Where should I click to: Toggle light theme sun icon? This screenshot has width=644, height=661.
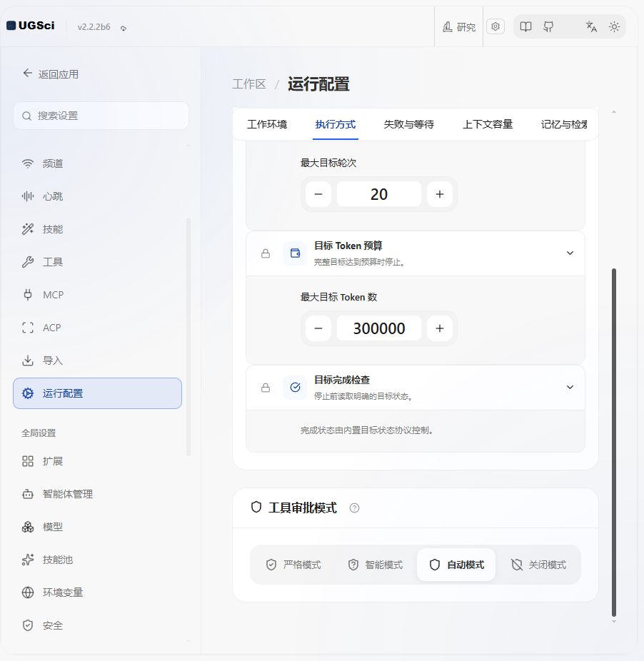615,27
